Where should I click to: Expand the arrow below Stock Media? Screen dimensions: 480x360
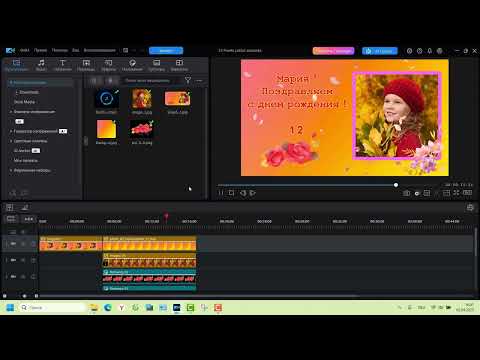click(x=11, y=112)
